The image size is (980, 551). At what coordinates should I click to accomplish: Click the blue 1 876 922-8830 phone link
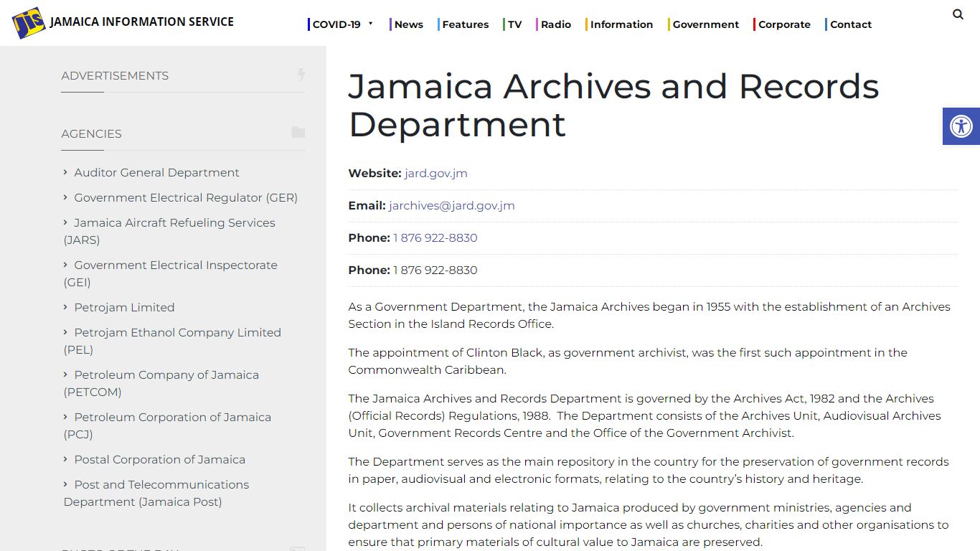(435, 238)
